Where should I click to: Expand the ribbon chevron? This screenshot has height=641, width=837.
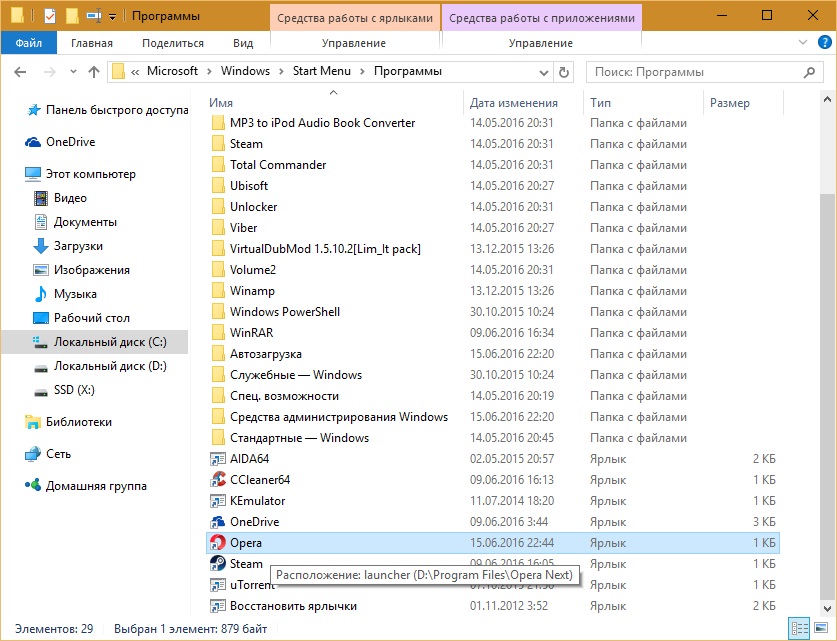coord(802,42)
